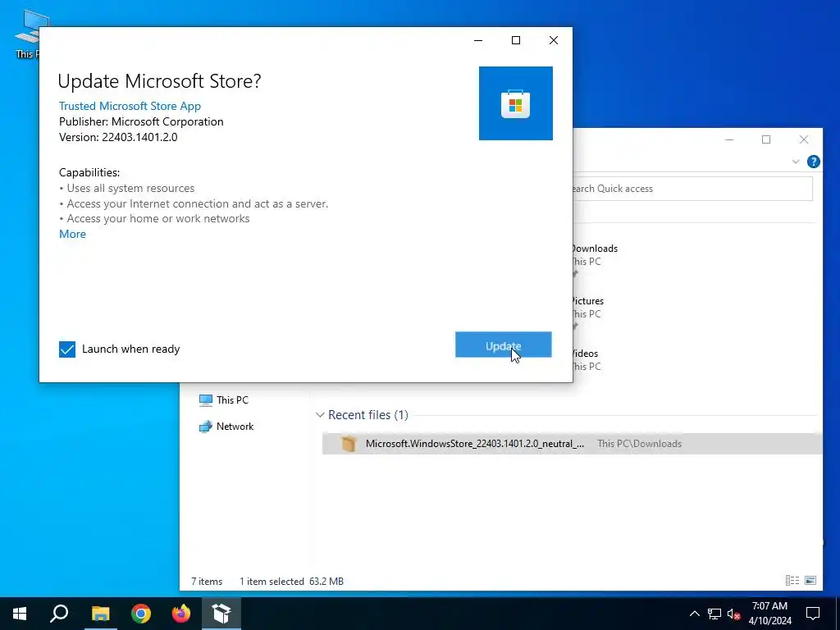
Task: Expand More capabilities link
Action: (x=72, y=234)
